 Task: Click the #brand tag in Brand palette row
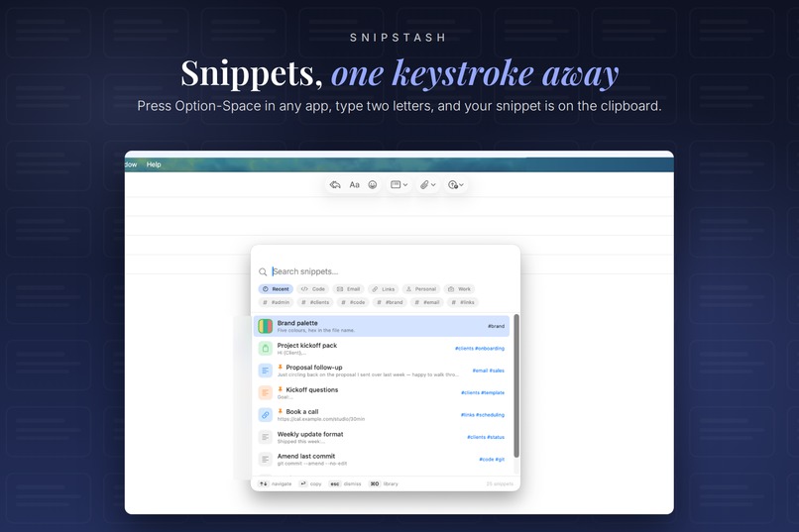pyautogui.click(x=496, y=326)
